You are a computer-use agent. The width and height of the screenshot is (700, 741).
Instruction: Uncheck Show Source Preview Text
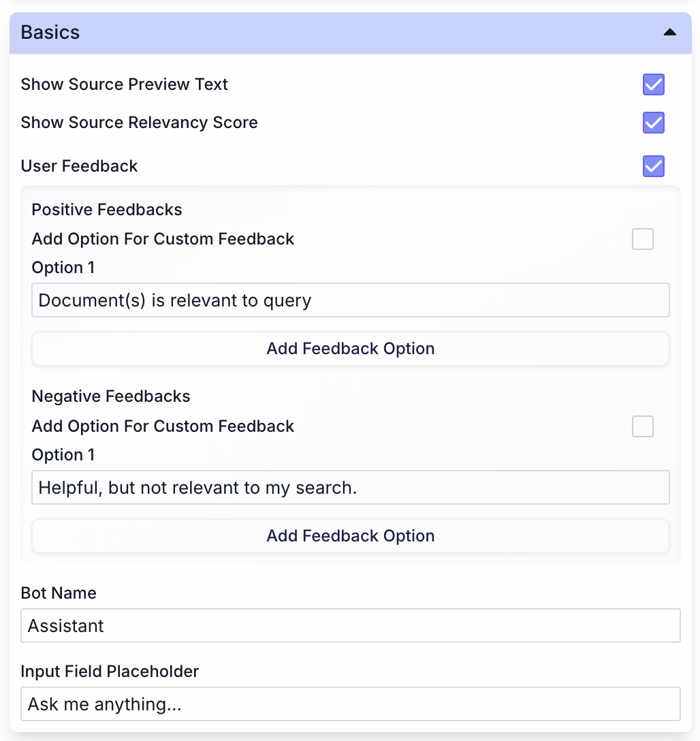pyautogui.click(x=653, y=84)
